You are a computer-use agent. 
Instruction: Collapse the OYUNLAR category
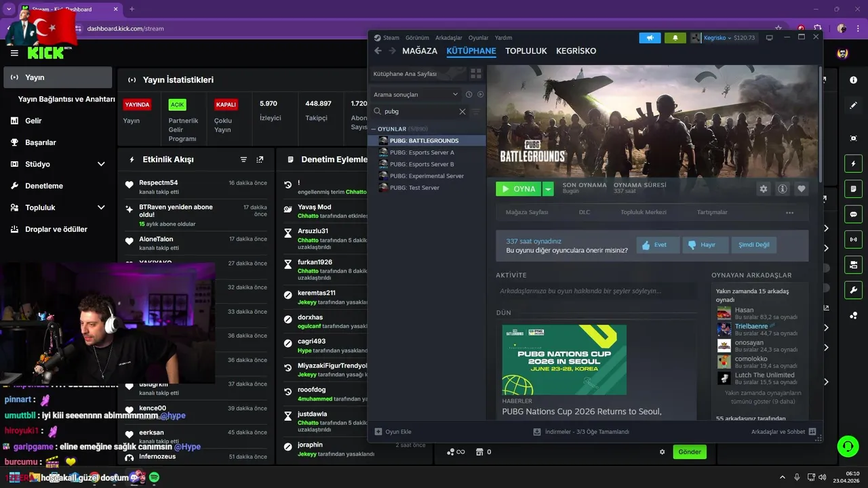tap(374, 129)
